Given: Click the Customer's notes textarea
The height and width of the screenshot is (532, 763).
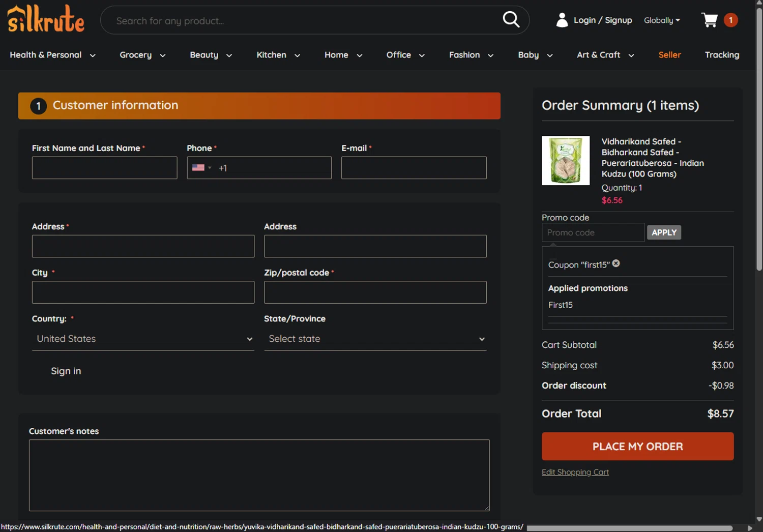Looking at the screenshot, I should click(x=259, y=475).
